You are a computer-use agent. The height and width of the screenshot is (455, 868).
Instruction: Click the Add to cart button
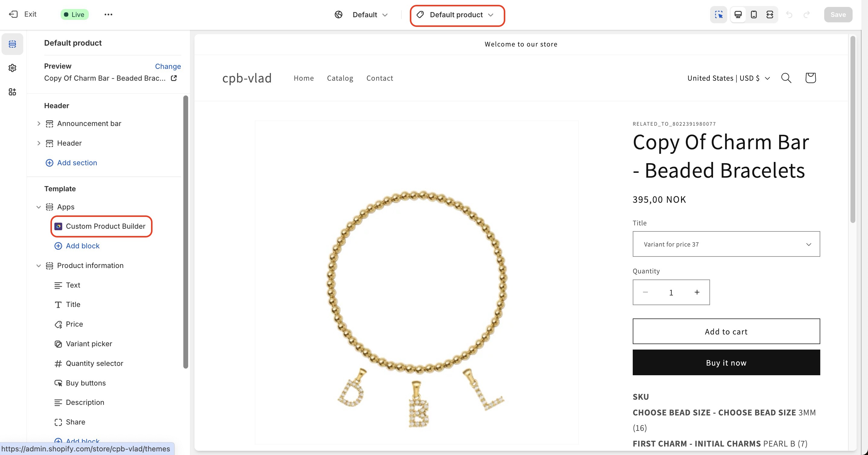pos(726,332)
